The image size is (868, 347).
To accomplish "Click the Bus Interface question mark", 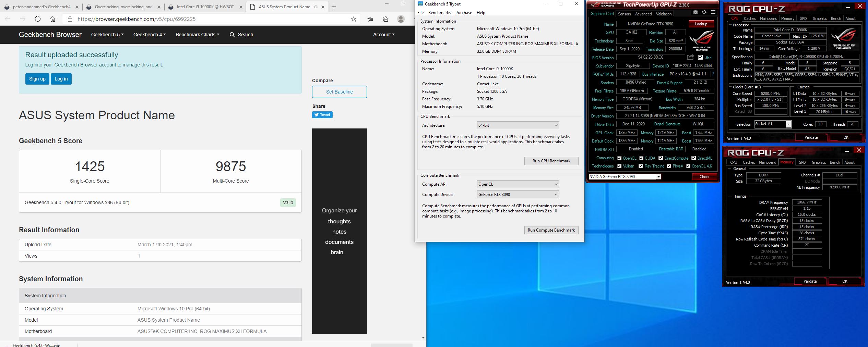I will [x=713, y=74].
